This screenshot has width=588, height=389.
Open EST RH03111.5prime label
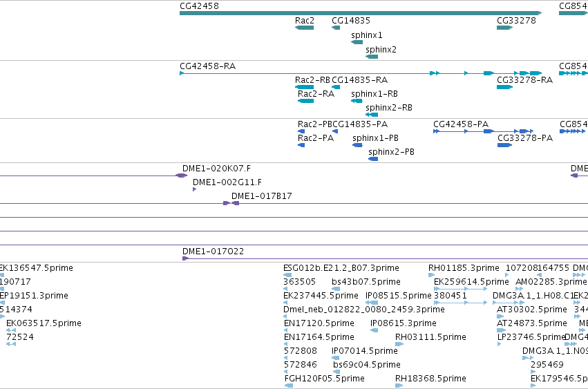tap(430, 337)
